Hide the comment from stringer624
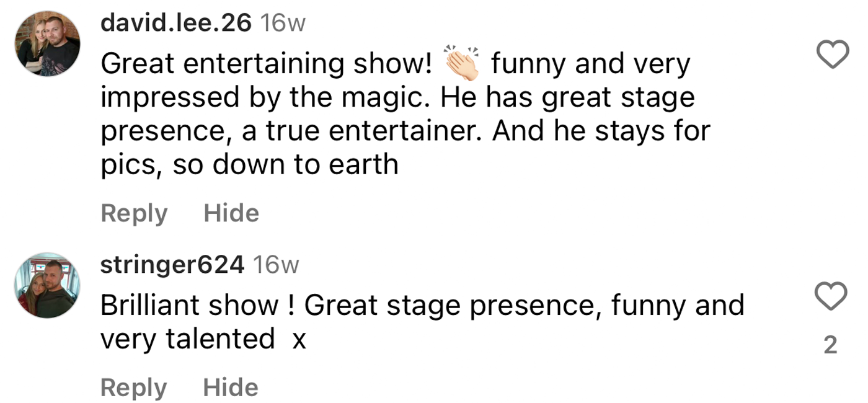Viewport: 868px width, 403px height. coord(231,387)
